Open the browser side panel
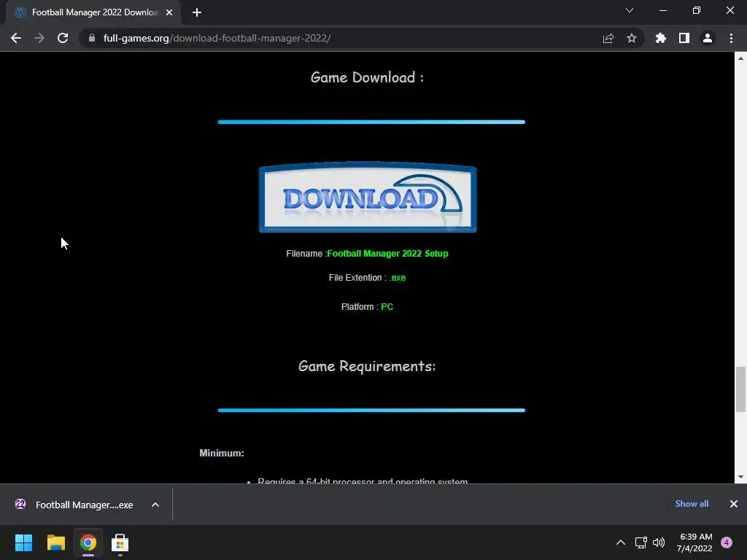Image resolution: width=747 pixels, height=560 pixels. (684, 38)
